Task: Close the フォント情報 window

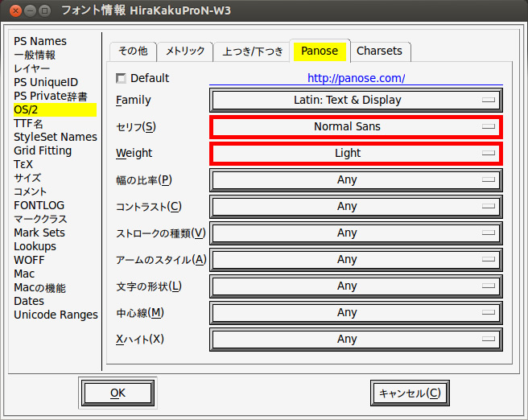Action: point(15,10)
